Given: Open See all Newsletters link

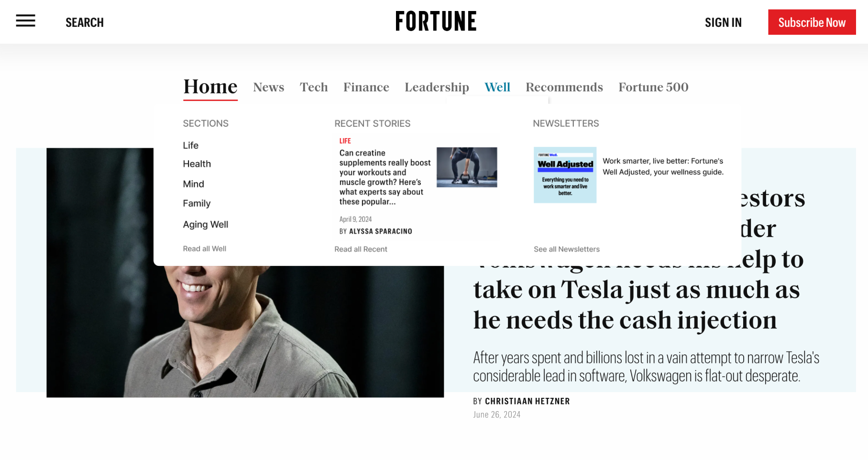Looking at the screenshot, I should click(567, 249).
